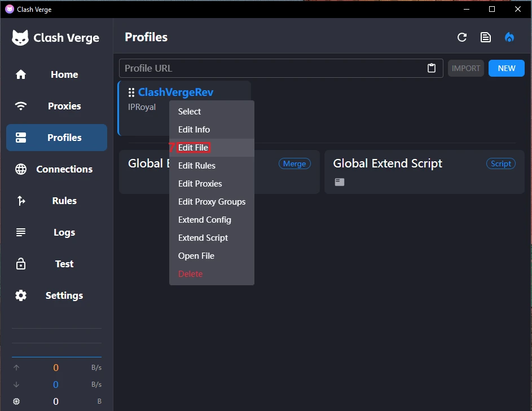Choose Extend Script in context menu
532x411 pixels.
pos(203,238)
